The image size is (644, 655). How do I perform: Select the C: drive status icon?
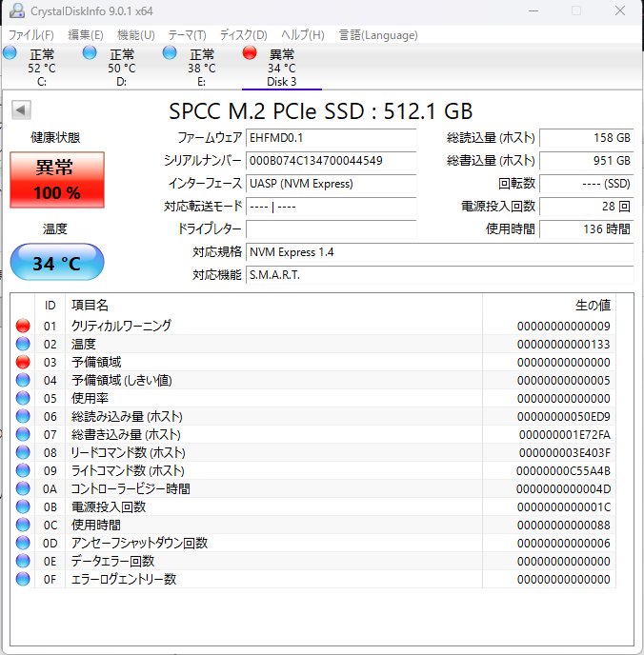click(10, 53)
